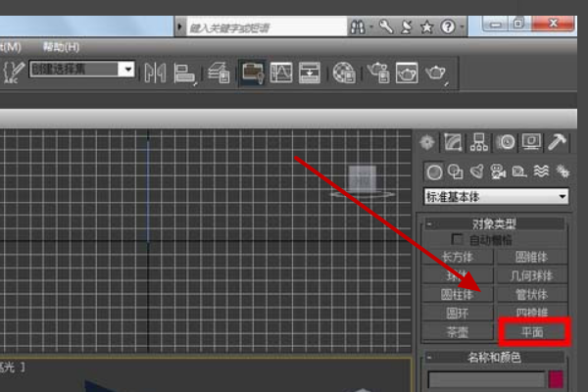Click the question mark Help icon

coord(448,27)
